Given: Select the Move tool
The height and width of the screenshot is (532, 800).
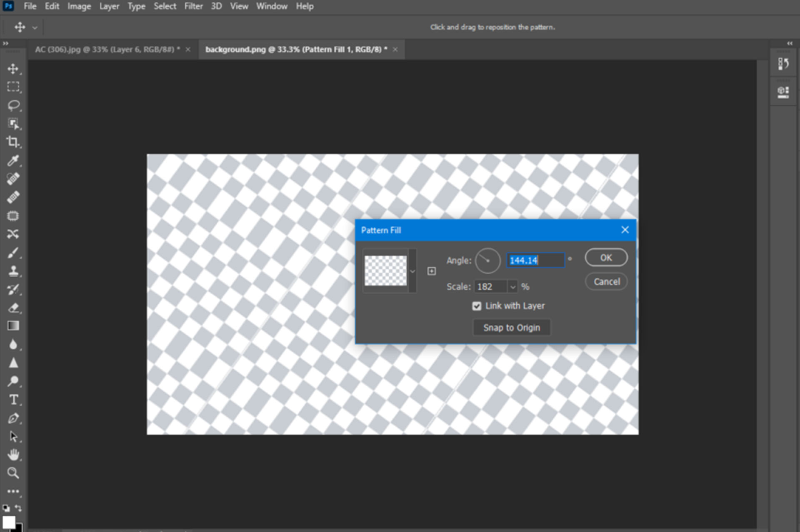Looking at the screenshot, I should pos(14,69).
